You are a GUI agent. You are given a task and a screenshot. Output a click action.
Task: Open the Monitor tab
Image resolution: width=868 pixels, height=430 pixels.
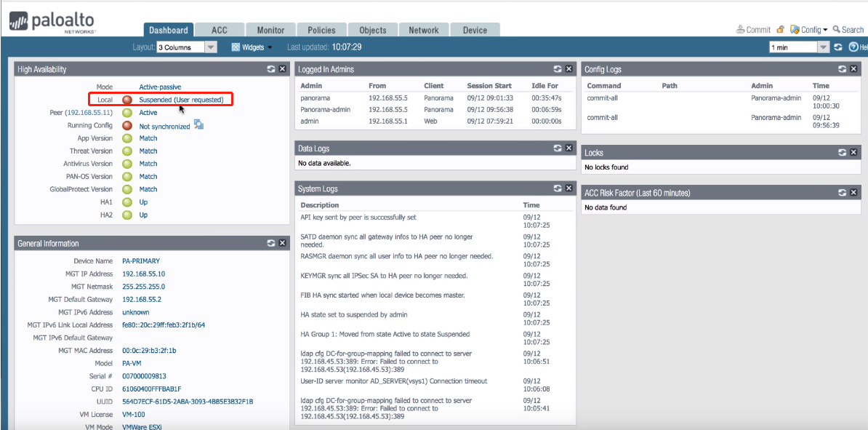(270, 30)
